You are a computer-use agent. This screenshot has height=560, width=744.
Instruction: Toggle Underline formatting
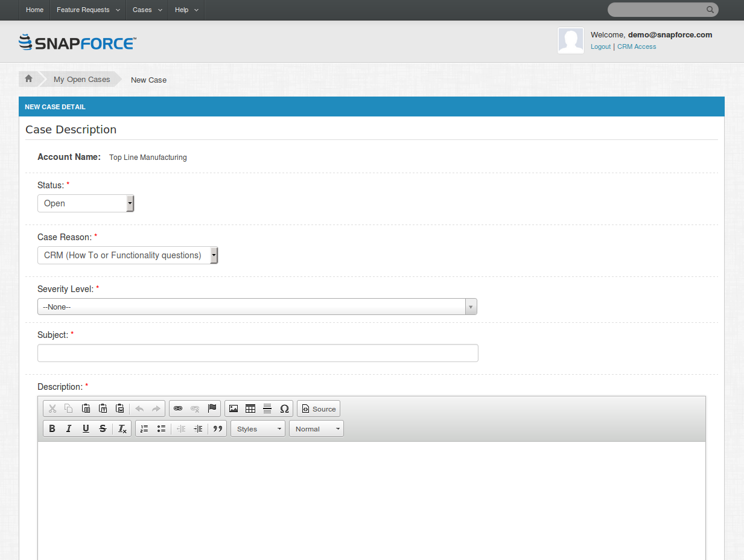pyautogui.click(x=86, y=429)
